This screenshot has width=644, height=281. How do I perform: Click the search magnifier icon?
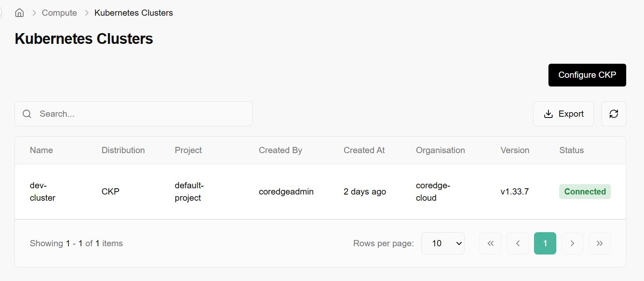pos(27,114)
